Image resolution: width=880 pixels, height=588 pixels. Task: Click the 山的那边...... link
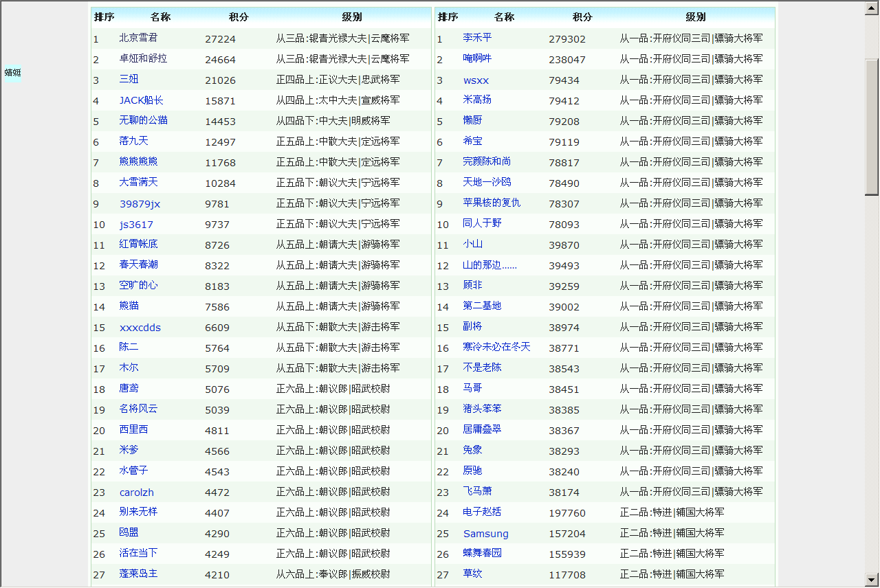point(490,264)
